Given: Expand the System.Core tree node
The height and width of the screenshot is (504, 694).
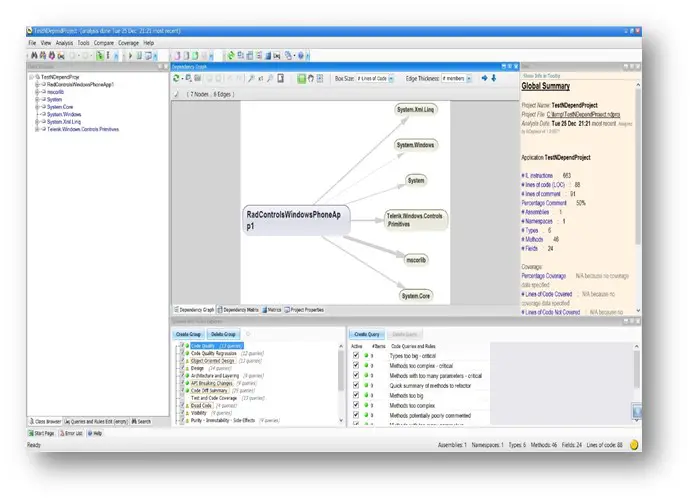Looking at the screenshot, I should (x=37, y=107).
